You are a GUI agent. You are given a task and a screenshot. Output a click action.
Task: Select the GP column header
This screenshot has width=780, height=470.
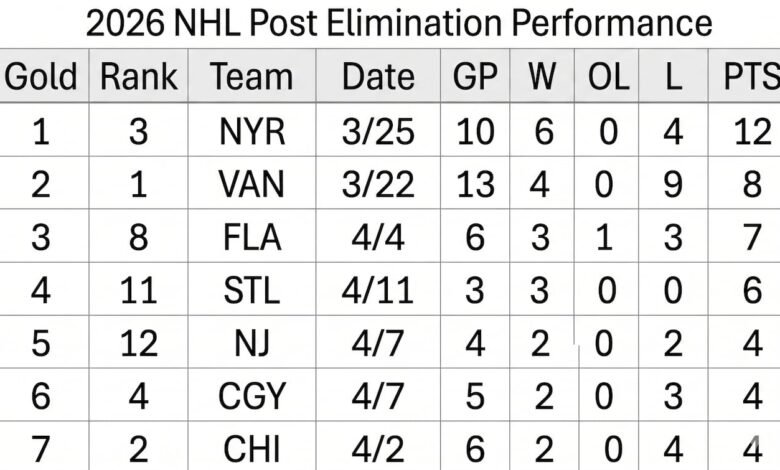pyautogui.click(x=475, y=77)
